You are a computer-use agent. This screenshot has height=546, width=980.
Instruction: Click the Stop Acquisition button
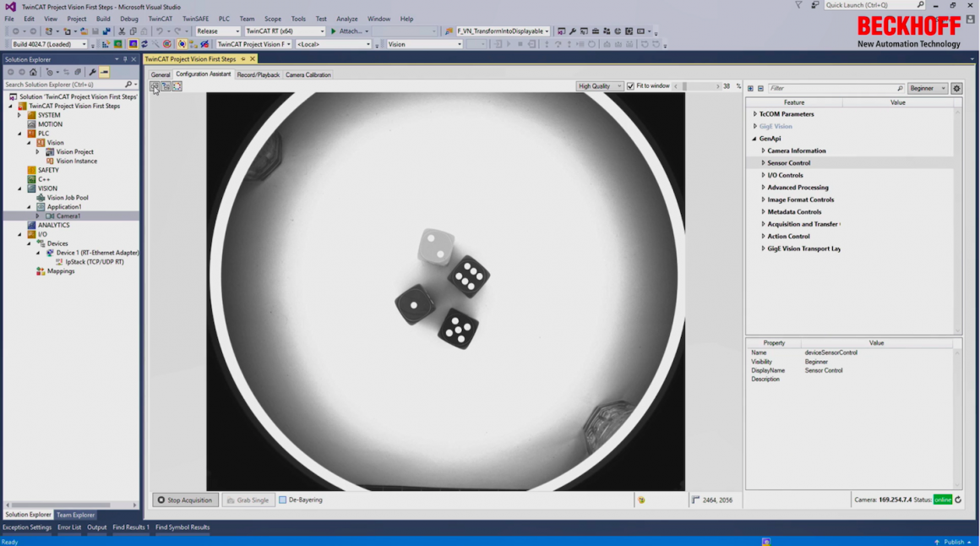185,500
